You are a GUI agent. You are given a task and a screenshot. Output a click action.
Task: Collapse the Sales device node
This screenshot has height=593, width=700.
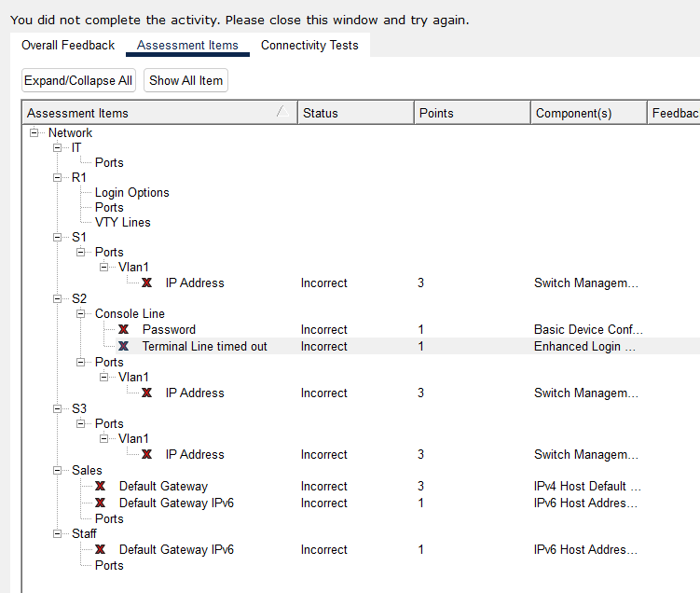58,471
